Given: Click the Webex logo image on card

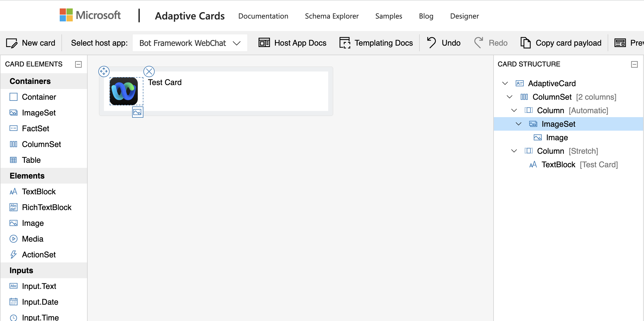Looking at the screenshot, I should coord(124,91).
